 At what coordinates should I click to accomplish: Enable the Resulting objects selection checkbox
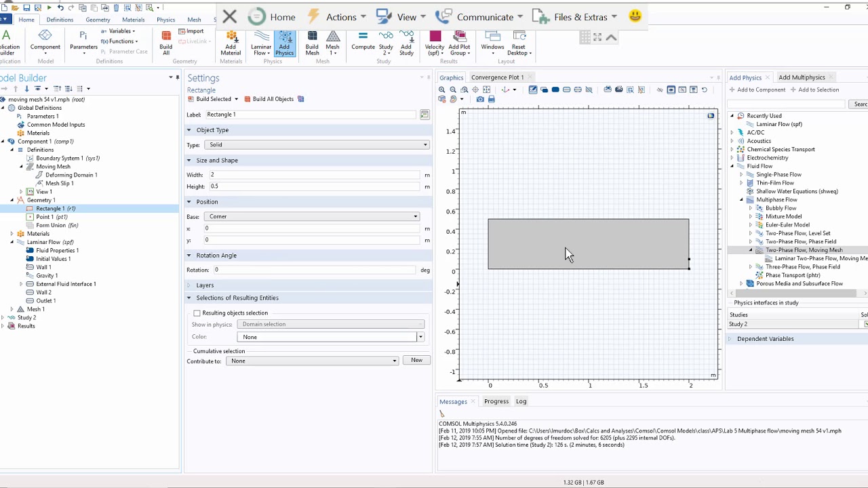(197, 313)
